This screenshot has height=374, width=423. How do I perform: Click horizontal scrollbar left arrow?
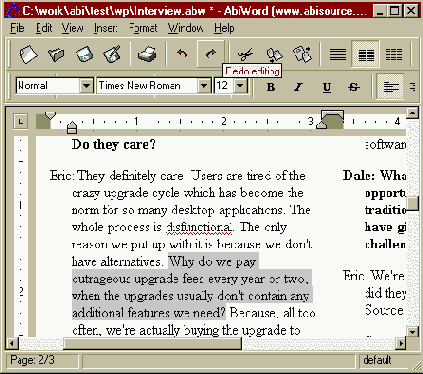(12, 343)
